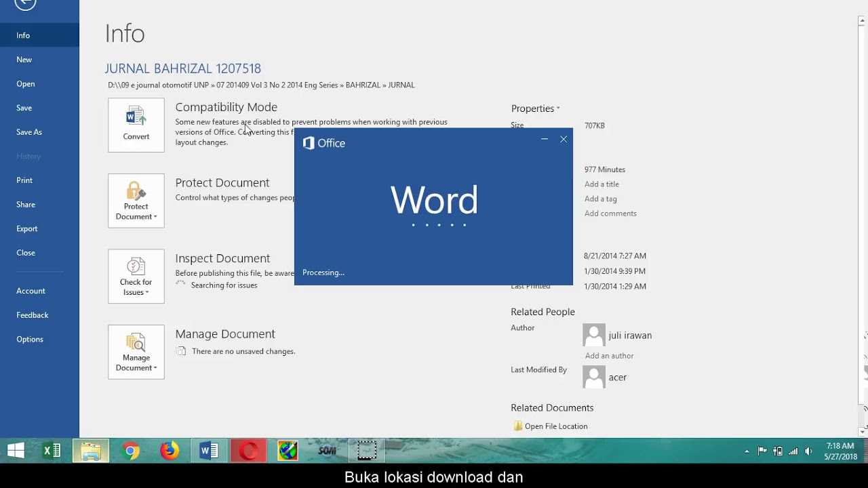Open the Account page
Image resolution: width=868 pixels, height=488 pixels.
(x=39, y=291)
